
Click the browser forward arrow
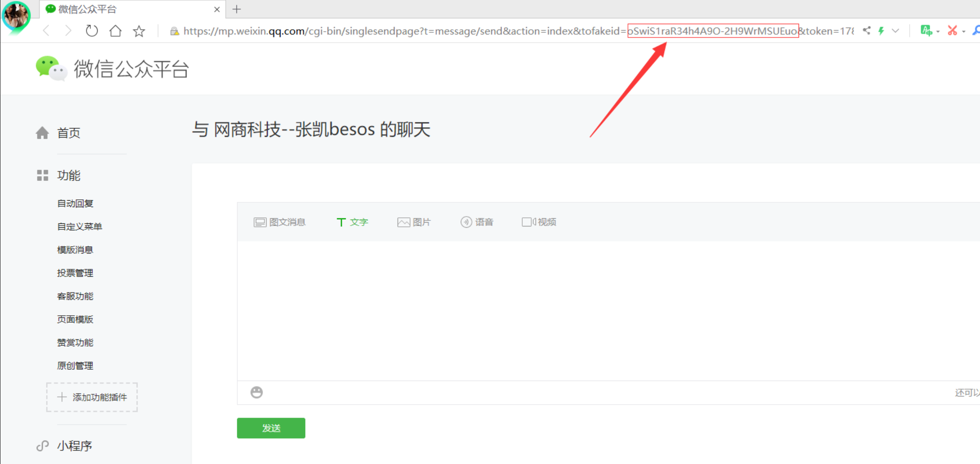pos(68,31)
